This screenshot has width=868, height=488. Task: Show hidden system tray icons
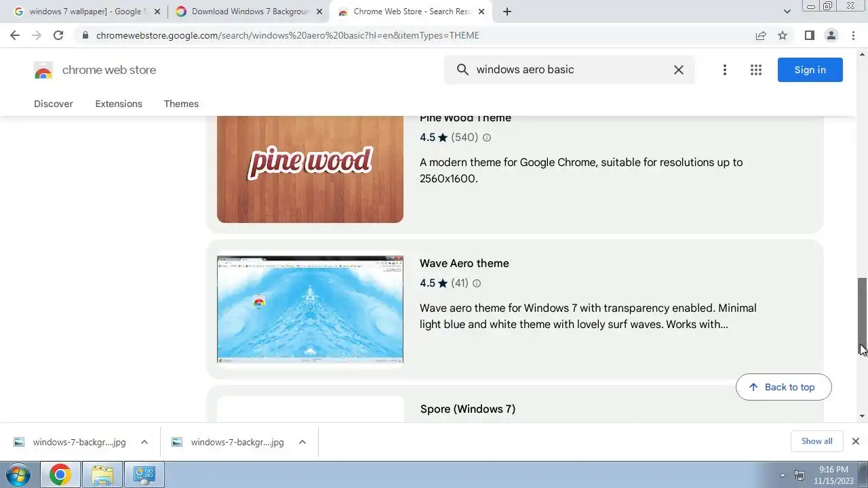point(783,475)
